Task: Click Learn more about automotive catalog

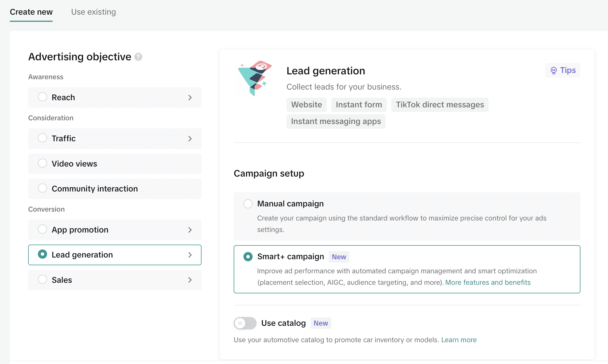Action: coord(459,340)
